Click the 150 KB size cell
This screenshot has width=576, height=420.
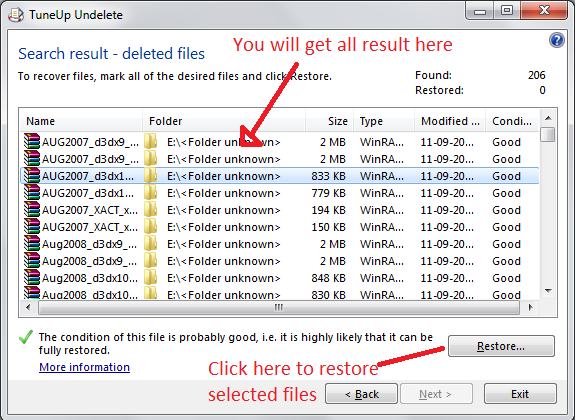click(x=328, y=227)
